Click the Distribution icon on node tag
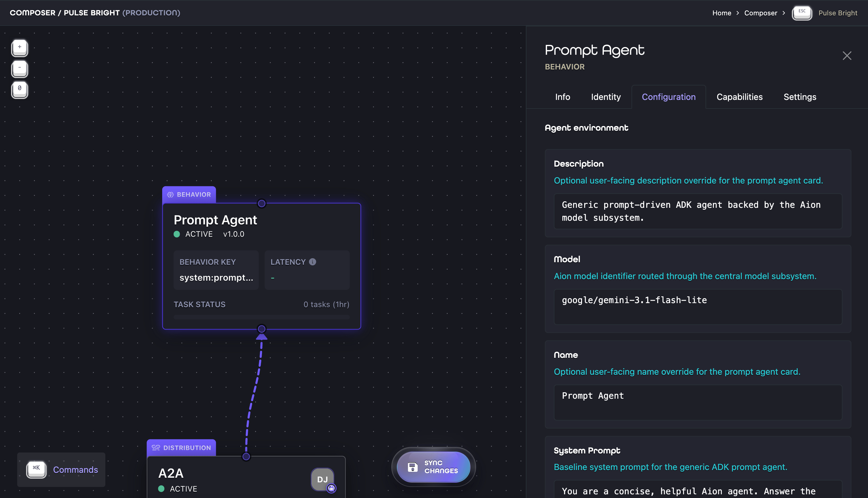 (x=156, y=448)
